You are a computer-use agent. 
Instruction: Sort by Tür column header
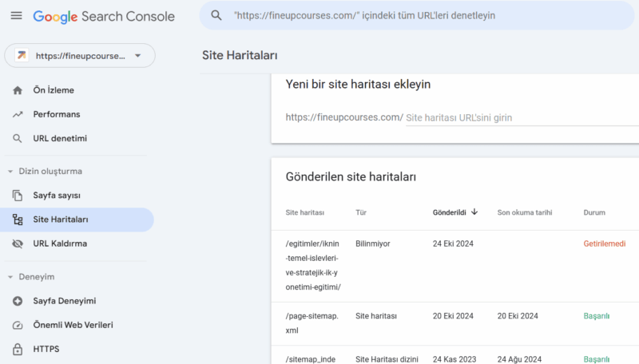[361, 212]
